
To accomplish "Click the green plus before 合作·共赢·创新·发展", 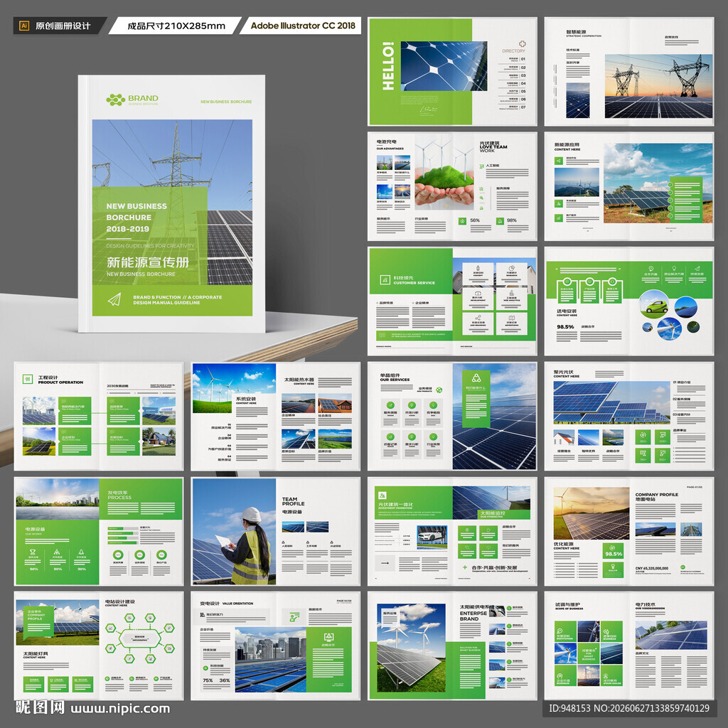I will click(x=465, y=567).
